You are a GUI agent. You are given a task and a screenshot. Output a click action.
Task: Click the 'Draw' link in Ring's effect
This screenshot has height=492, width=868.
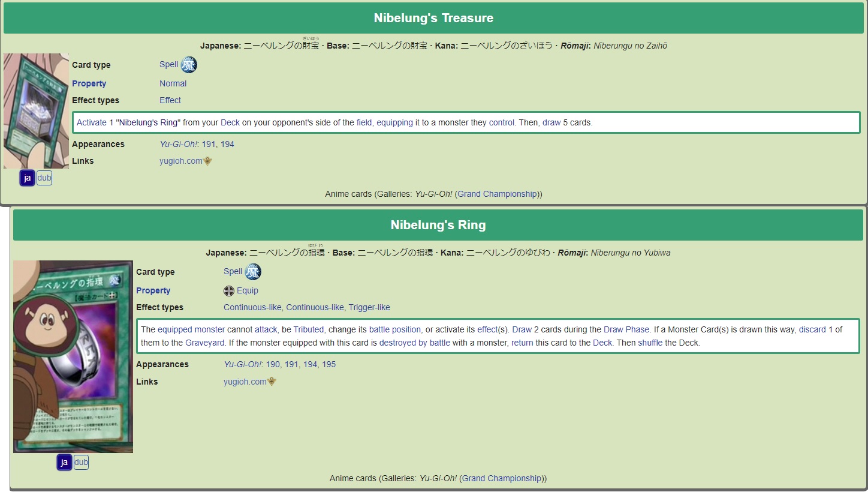click(522, 329)
